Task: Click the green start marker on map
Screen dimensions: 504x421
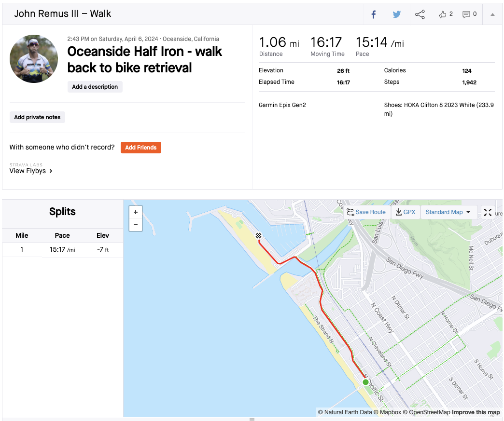Action: coord(365,382)
